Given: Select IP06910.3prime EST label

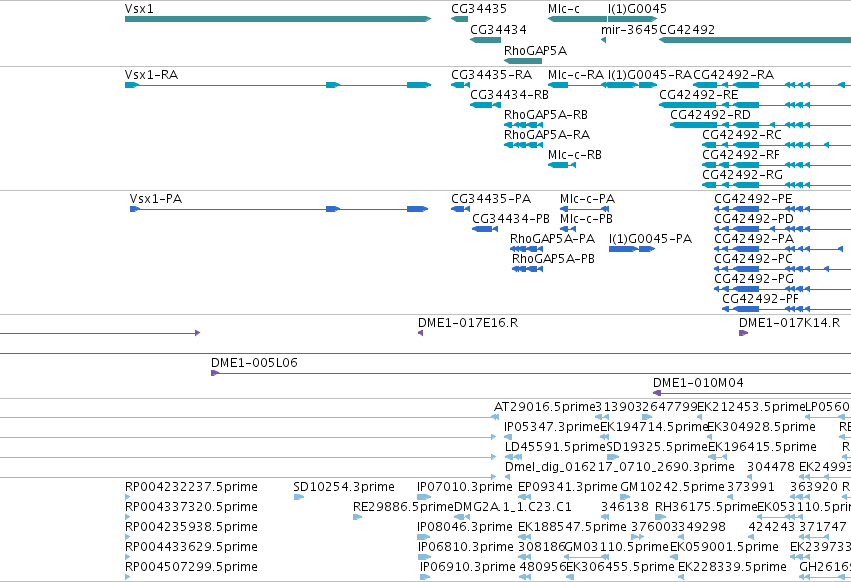Looking at the screenshot, I should pos(467,567).
